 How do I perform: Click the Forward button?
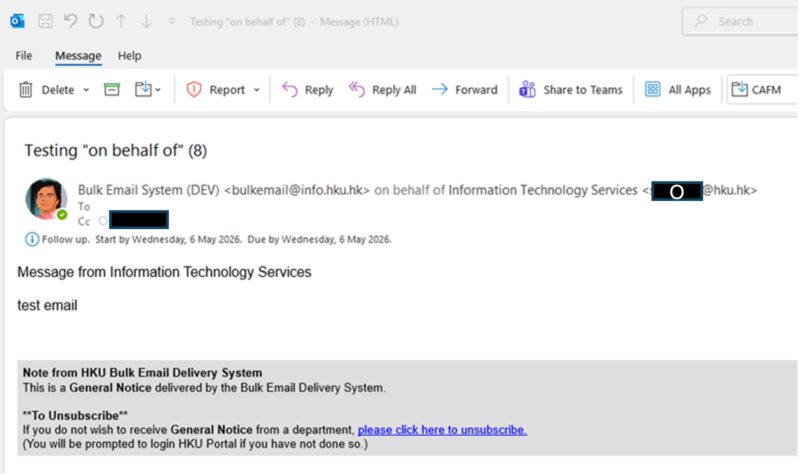click(465, 90)
